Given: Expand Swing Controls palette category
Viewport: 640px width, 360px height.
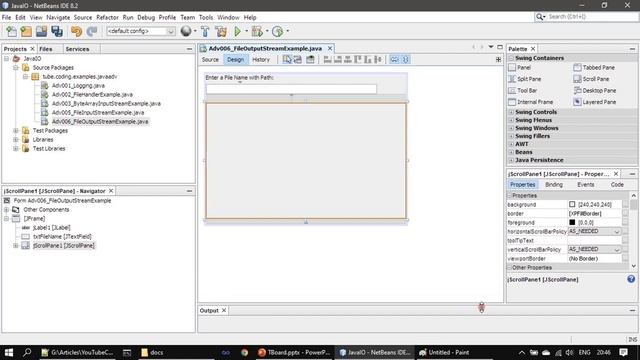Looking at the screenshot, I should pyautogui.click(x=511, y=112).
